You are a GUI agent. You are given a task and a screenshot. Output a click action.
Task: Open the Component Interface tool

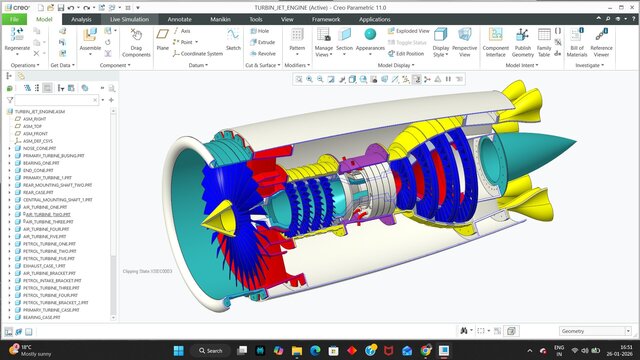point(496,42)
